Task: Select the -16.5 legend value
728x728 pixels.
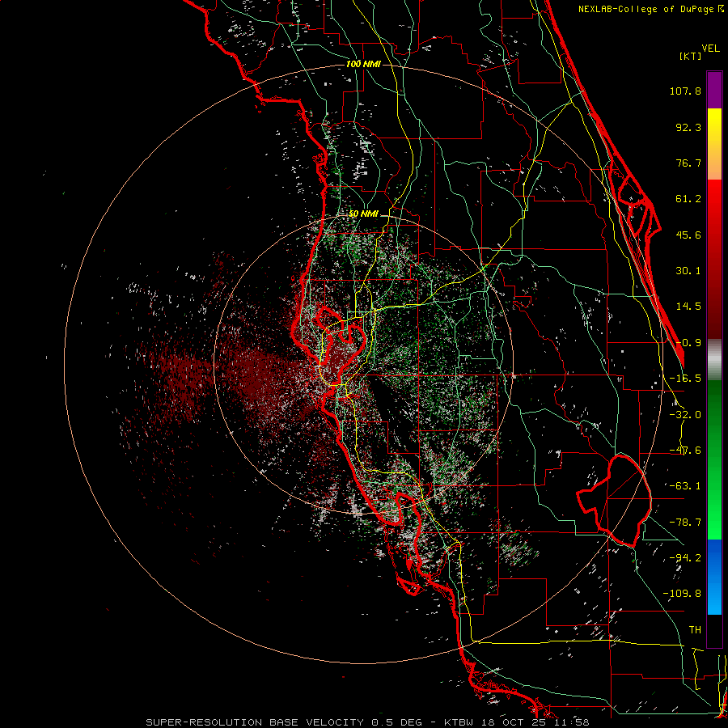Action: coord(685,379)
